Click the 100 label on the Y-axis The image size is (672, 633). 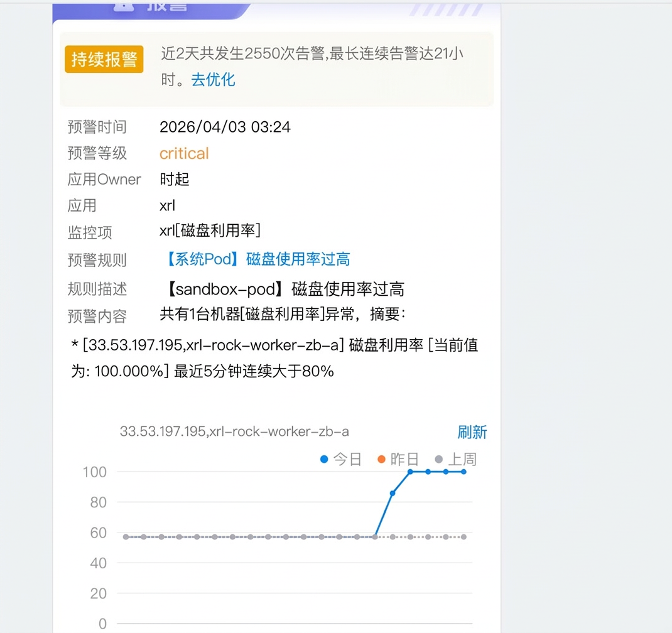click(94, 472)
